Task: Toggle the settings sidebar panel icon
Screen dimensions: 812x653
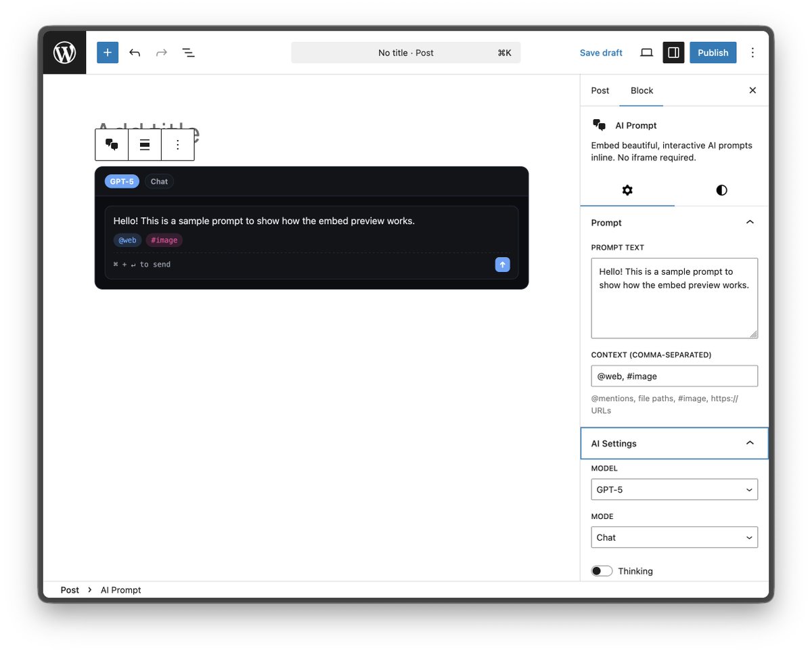Action: tap(673, 53)
